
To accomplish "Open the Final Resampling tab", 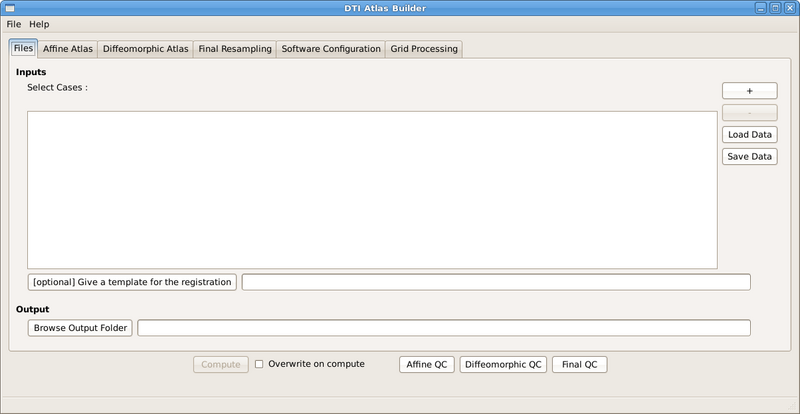I will point(235,48).
